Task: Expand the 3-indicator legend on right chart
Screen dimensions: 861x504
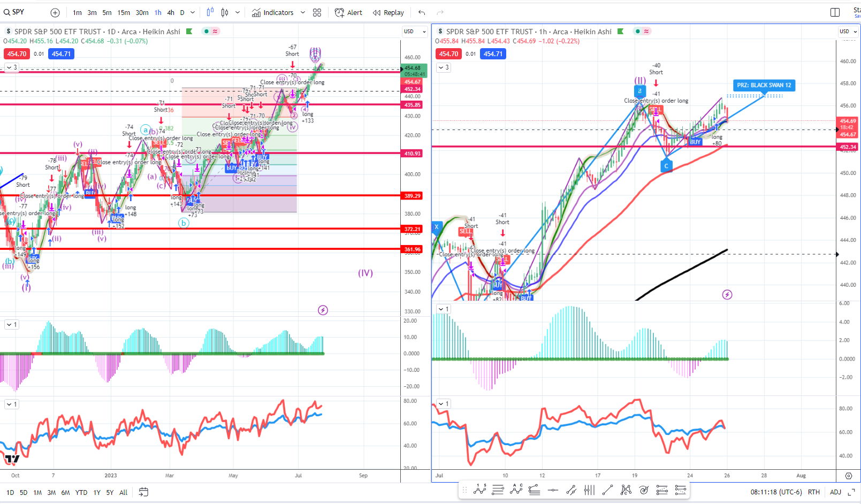Action: point(444,67)
